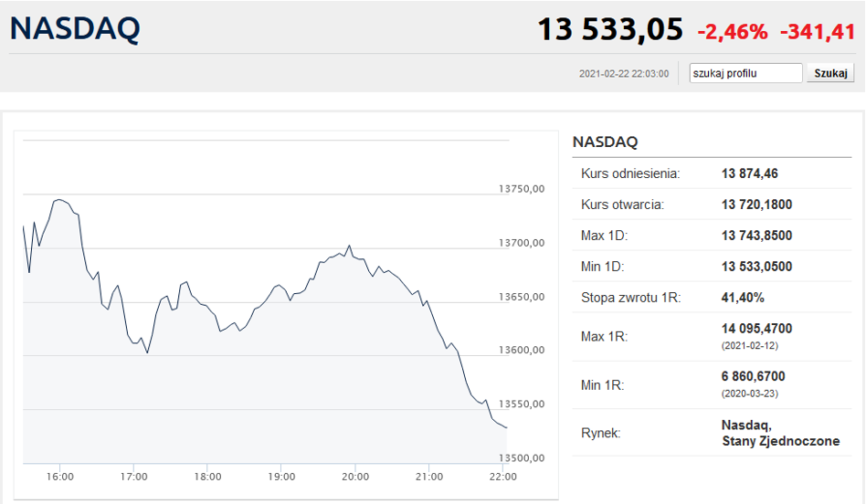Click the yearly min value 6 860,6700
The width and height of the screenshot is (866, 504).
[754, 376]
